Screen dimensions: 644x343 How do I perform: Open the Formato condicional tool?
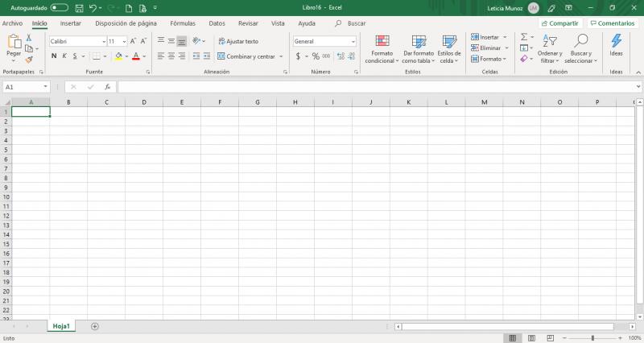click(x=382, y=48)
